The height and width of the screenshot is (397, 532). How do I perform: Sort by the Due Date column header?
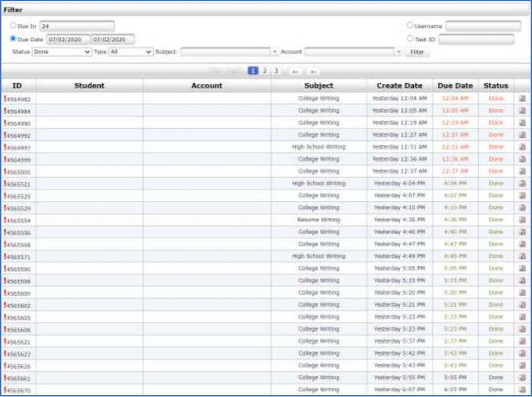click(x=455, y=86)
